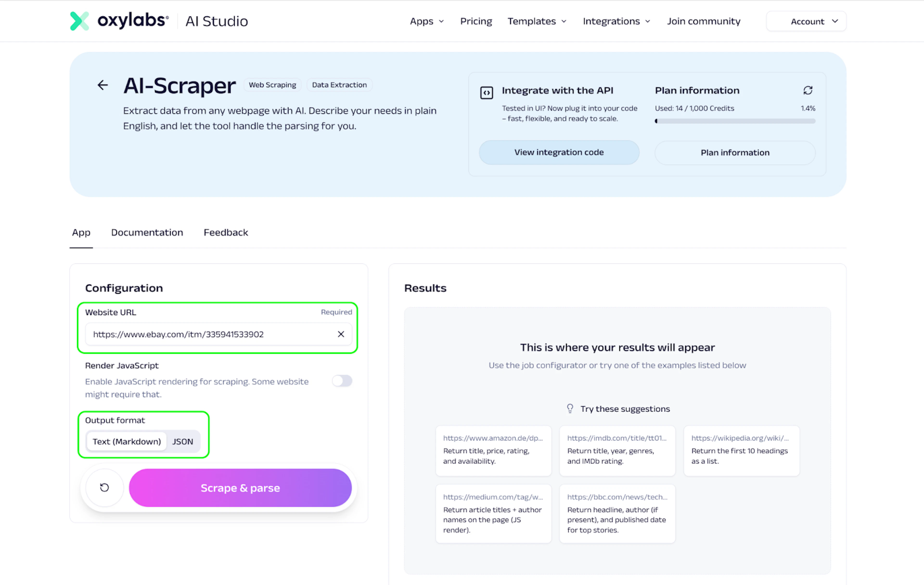Viewport: 924px width, 585px height.
Task: Expand the Integrations menu
Action: click(617, 21)
